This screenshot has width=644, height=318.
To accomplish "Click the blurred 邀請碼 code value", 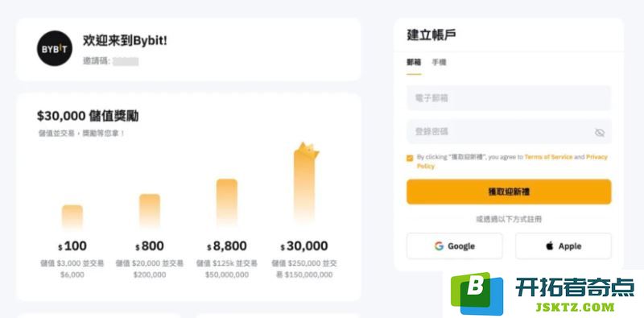I will pyautogui.click(x=126, y=62).
